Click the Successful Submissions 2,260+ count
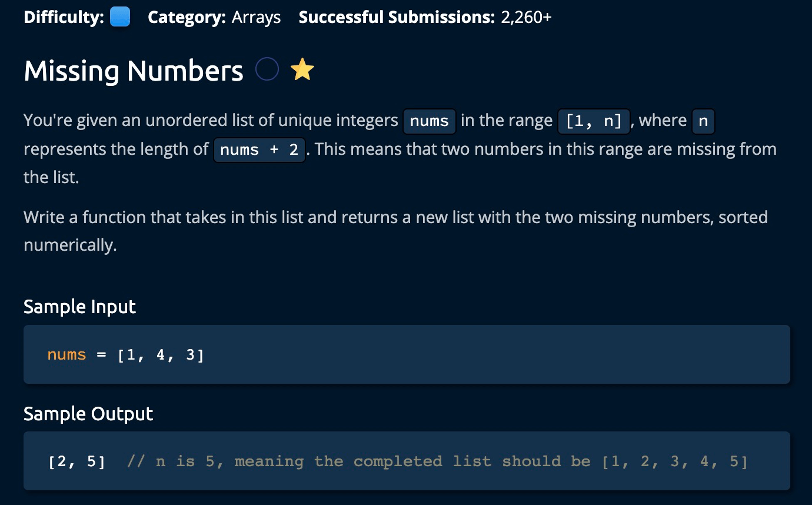Image resolution: width=812 pixels, height=505 pixels. pos(526,18)
